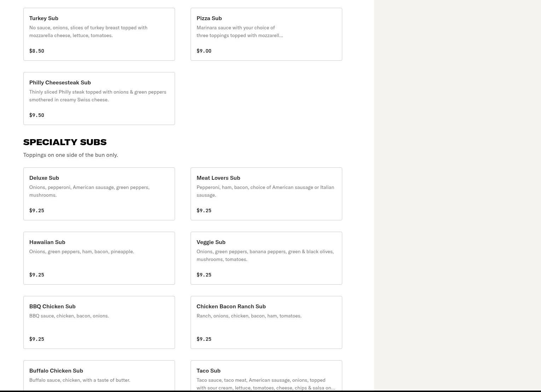Click the $9.25 price under BBQ Chicken Sub
The height and width of the screenshot is (392, 541).
[37, 339]
